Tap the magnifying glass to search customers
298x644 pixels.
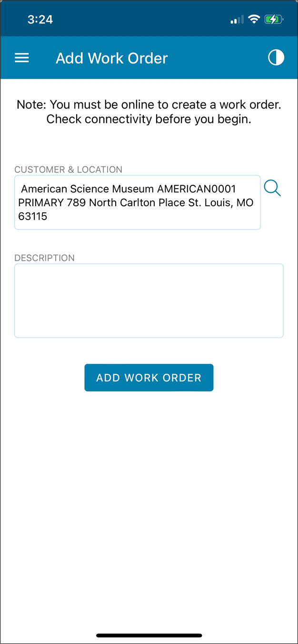point(272,188)
